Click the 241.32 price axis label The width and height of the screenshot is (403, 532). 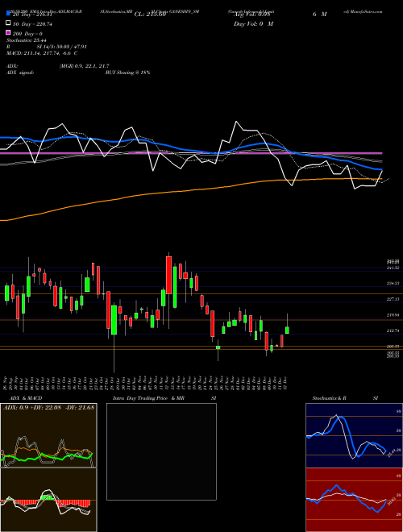tap(393, 268)
